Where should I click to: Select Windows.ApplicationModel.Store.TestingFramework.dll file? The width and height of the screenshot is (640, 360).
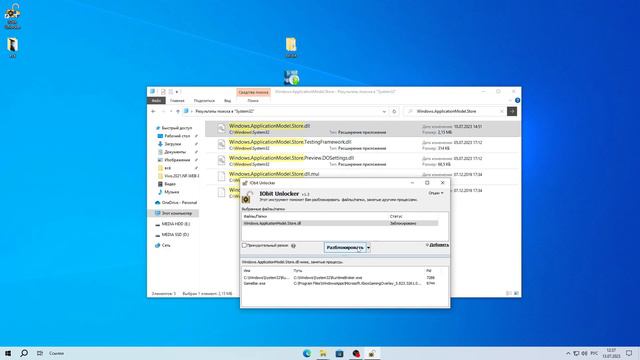[362, 145]
